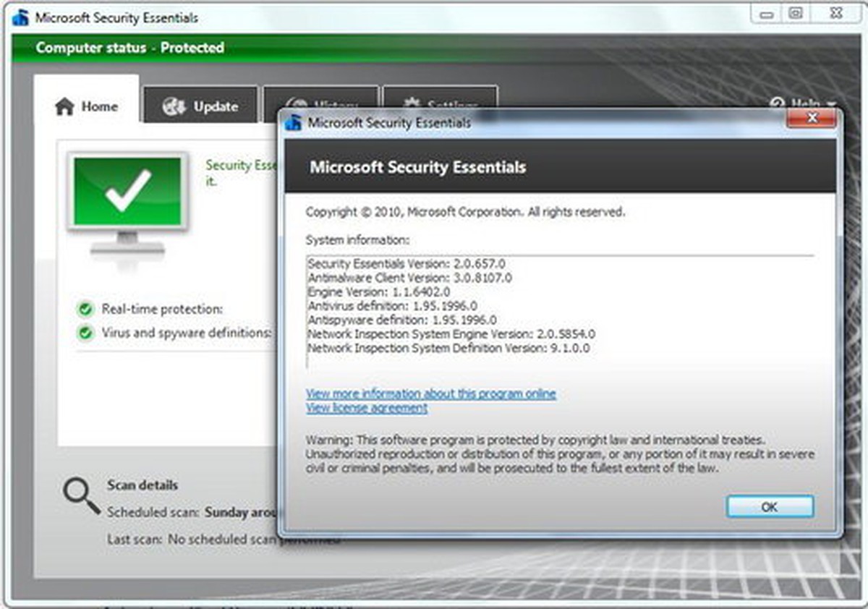This screenshot has width=868, height=609.
Task: Open View more information about this program online
Action: (x=431, y=394)
